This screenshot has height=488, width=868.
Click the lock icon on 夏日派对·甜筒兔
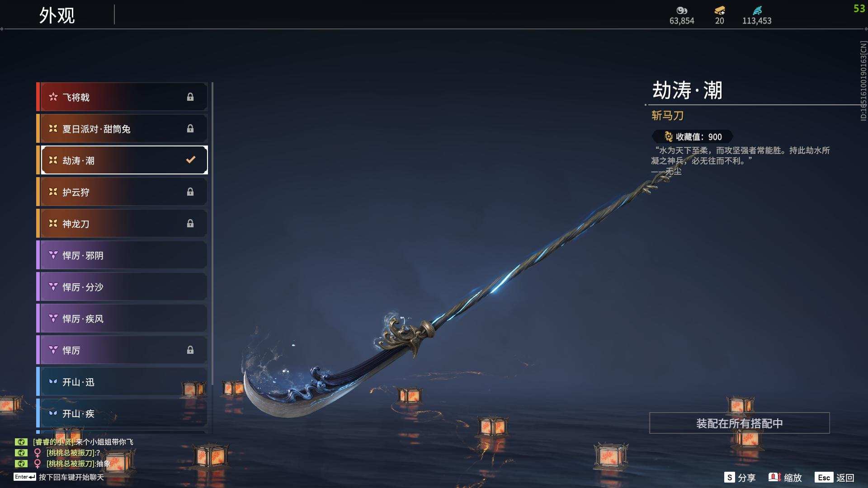(190, 129)
